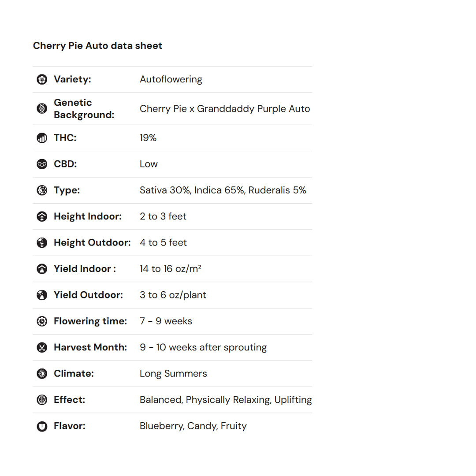
Task: Click the Cherry Pie x Granddaddy Purple Auto text
Action: [x=225, y=109]
